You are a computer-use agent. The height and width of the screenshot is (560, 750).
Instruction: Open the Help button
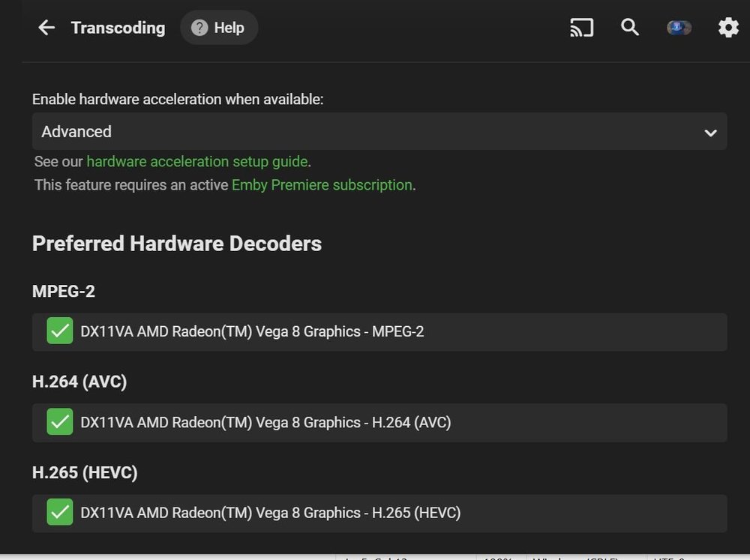(x=218, y=28)
